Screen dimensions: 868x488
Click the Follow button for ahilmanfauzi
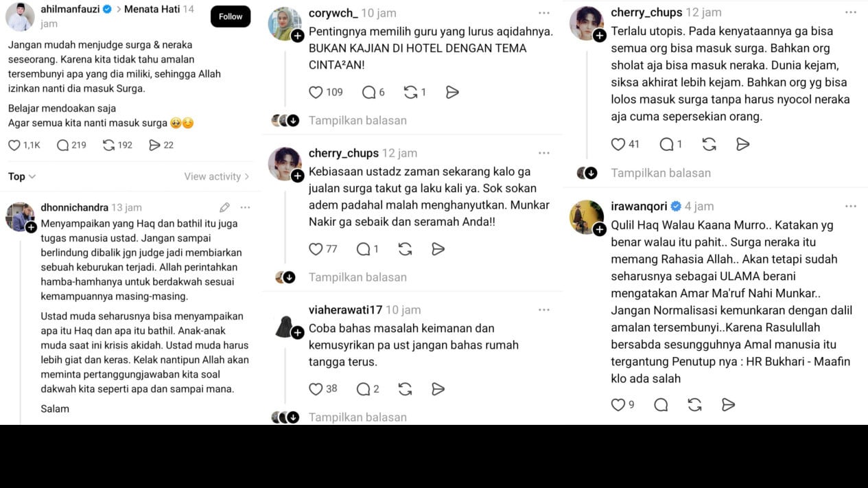click(231, 16)
